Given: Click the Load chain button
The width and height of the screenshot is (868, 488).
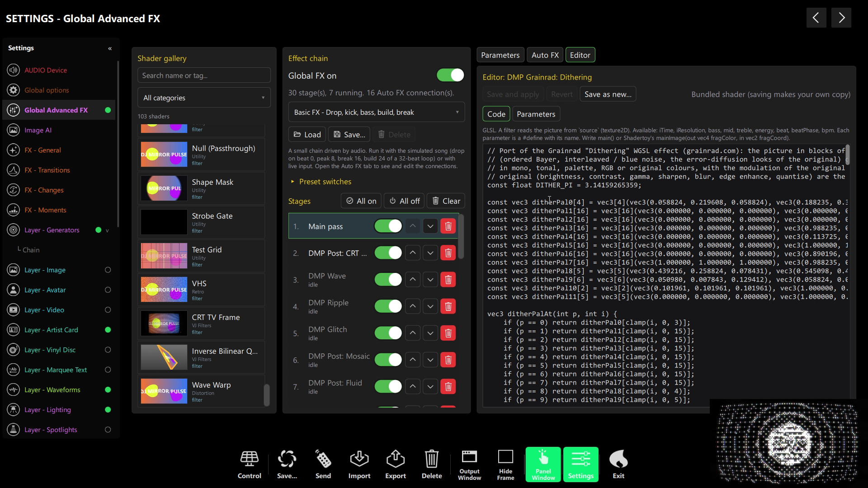Looking at the screenshot, I should 307,135.
